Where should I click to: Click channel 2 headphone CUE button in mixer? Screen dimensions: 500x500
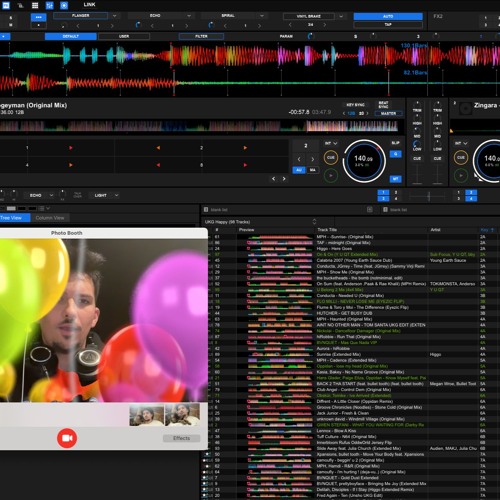437,158
